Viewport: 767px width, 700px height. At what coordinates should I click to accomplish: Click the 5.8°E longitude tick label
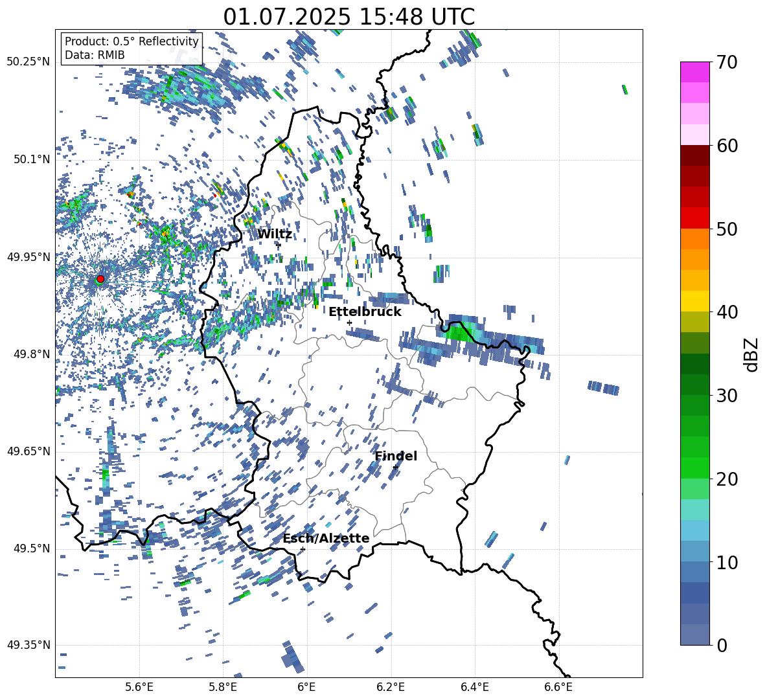click(x=223, y=687)
